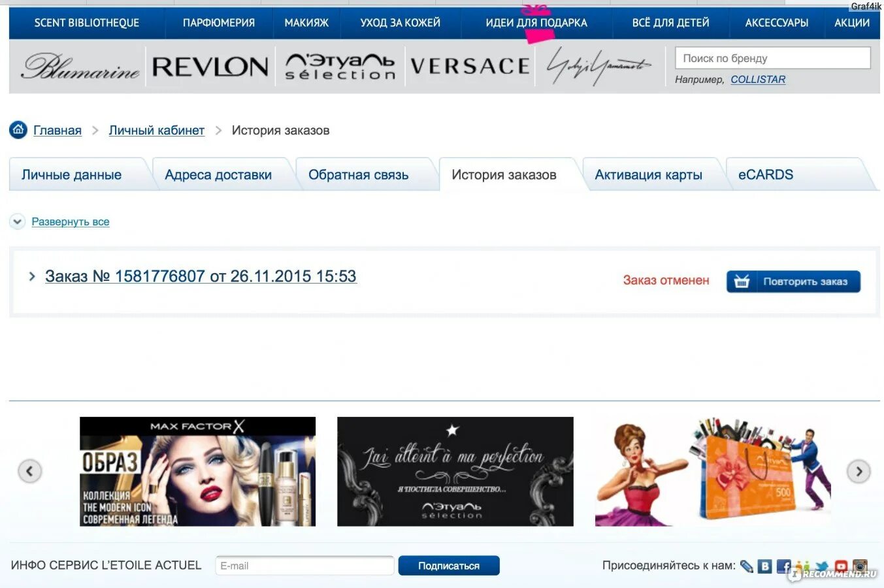Show previous banner with left arrow
This screenshot has width=884, height=588.
coord(29,471)
